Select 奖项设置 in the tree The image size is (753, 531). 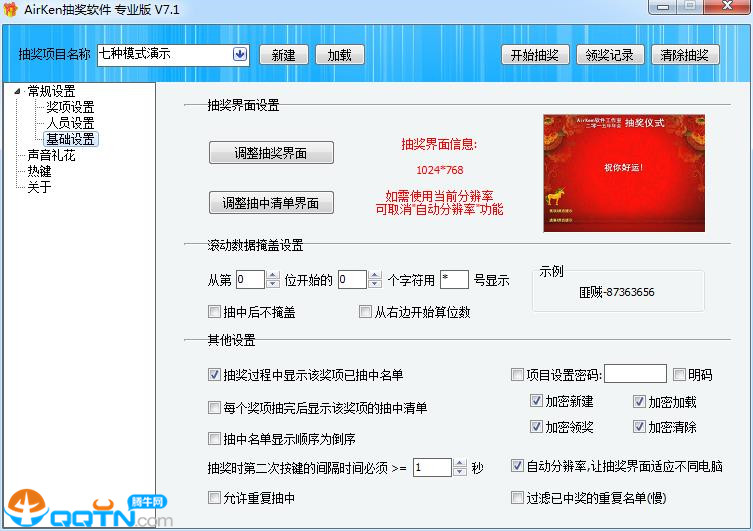(x=70, y=107)
